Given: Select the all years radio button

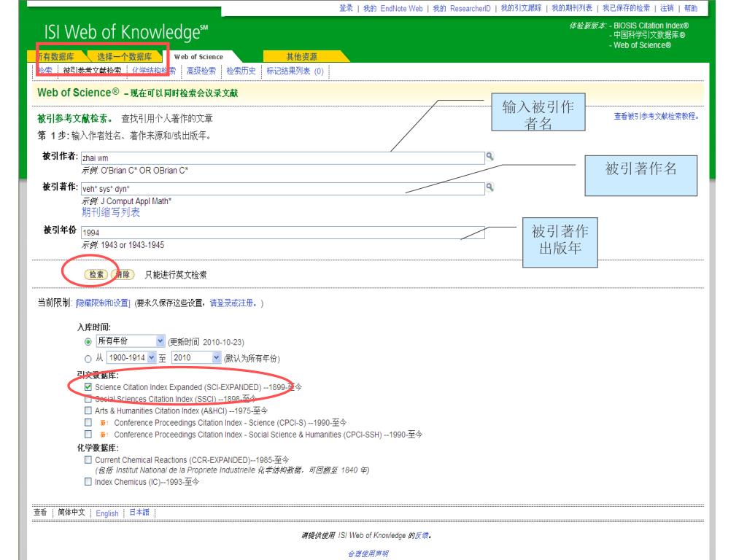Looking at the screenshot, I should click(88, 342).
